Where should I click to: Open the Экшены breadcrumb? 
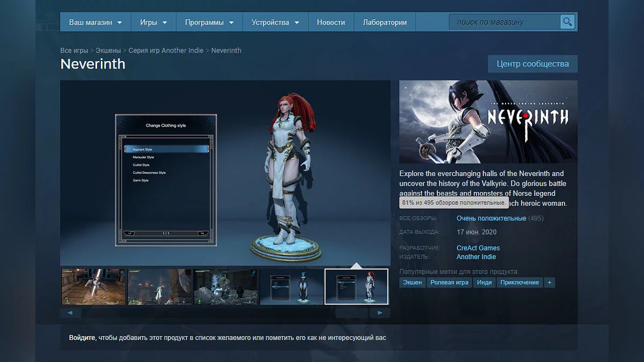(108, 50)
